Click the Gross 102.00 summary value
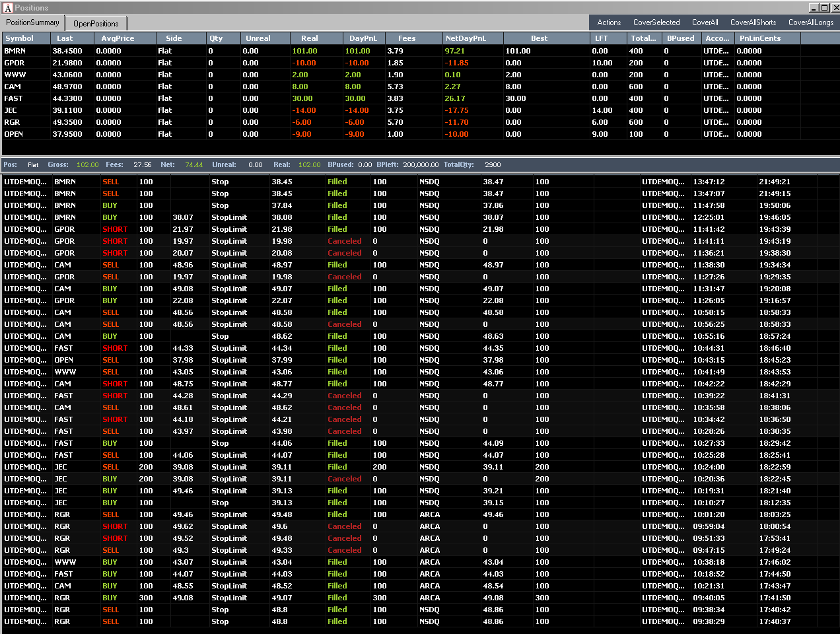Screen dimensions: 840x634 click(88, 165)
